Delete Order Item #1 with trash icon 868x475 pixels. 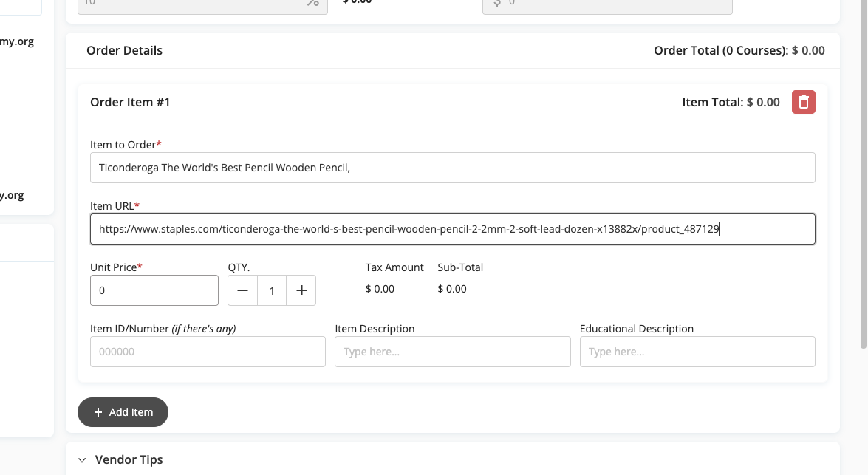[803, 102]
